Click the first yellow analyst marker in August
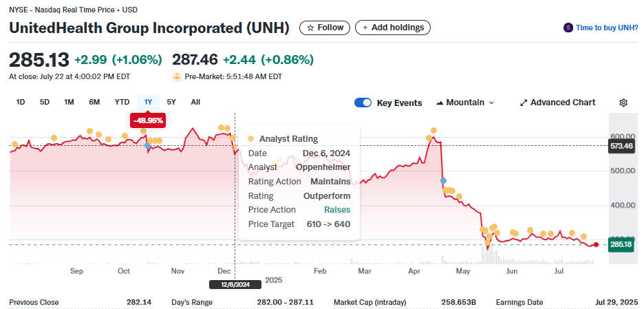The width and height of the screenshot is (644, 309). pos(14,145)
